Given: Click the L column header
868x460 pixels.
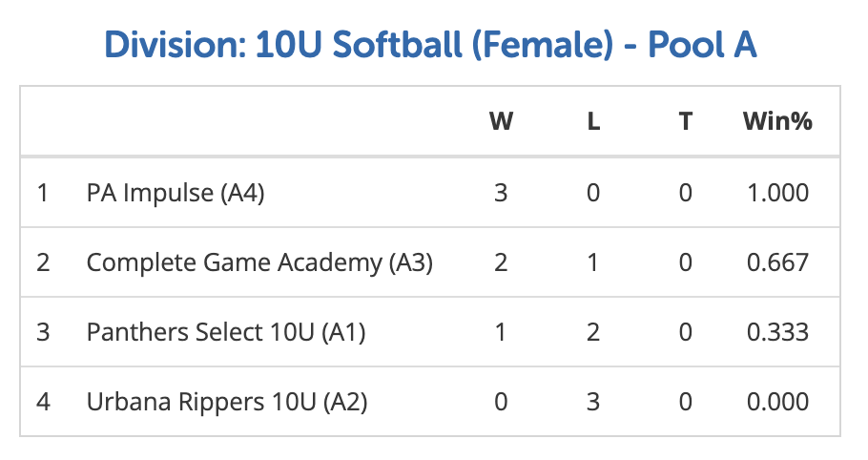Looking at the screenshot, I should pos(593,121).
